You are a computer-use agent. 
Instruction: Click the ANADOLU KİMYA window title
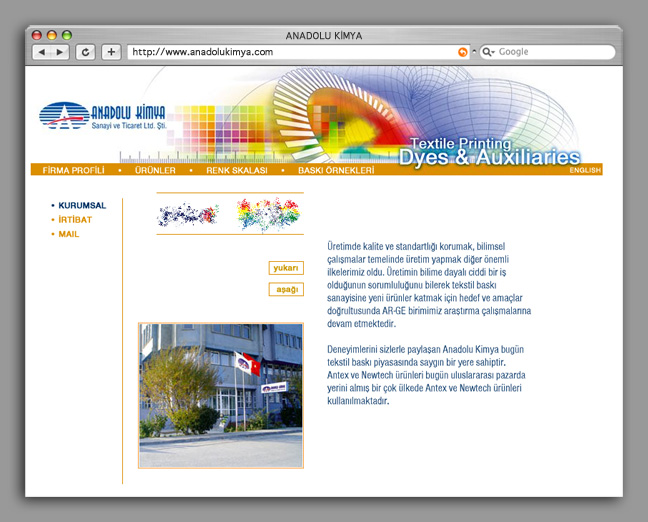[324, 36]
